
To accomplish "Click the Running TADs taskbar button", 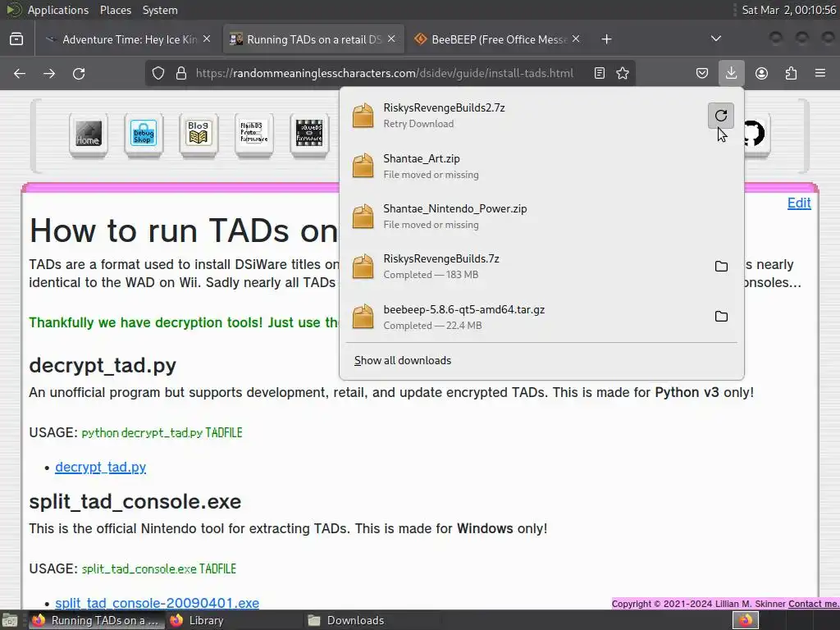I will 97,620.
